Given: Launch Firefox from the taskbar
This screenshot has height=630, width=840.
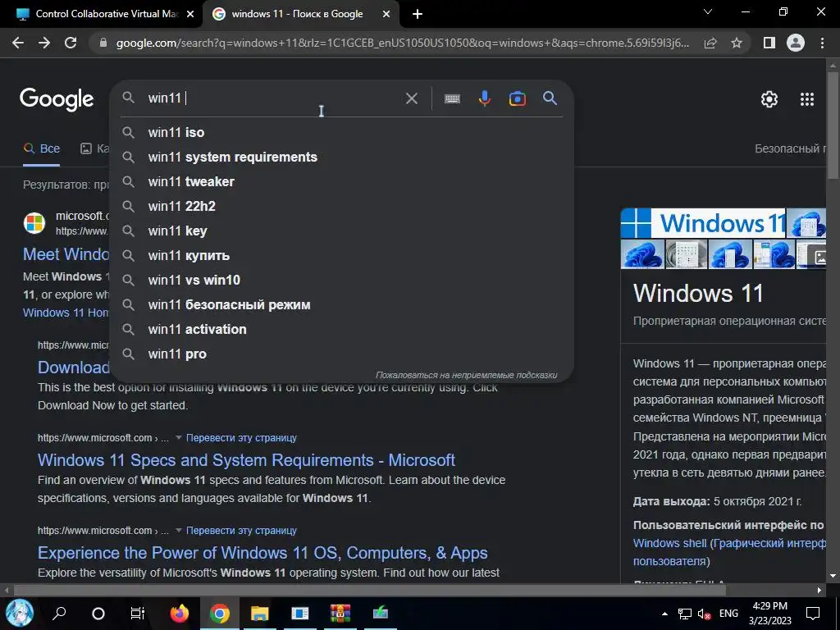Looking at the screenshot, I should (x=180, y=613).
